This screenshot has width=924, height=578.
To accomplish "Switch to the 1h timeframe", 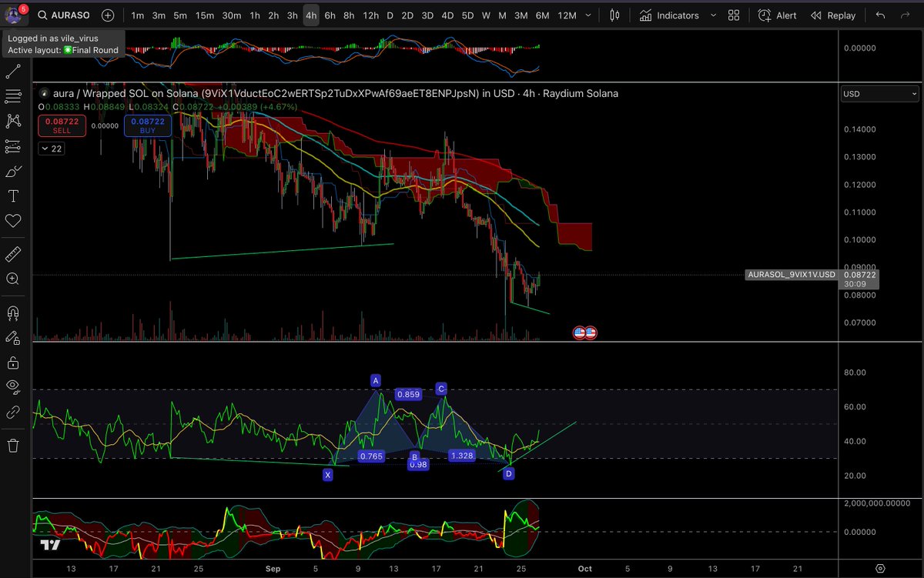I will [x=254, y=15].
